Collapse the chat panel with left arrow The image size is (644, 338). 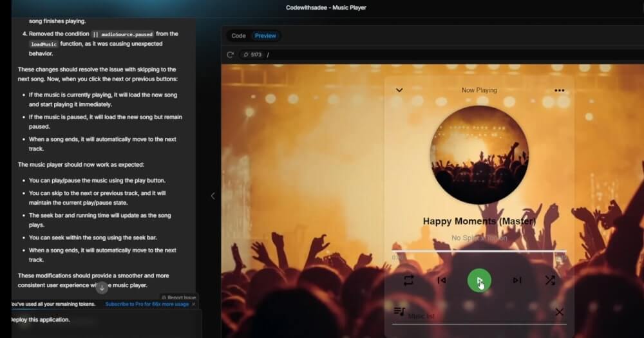tap(213, 196)
